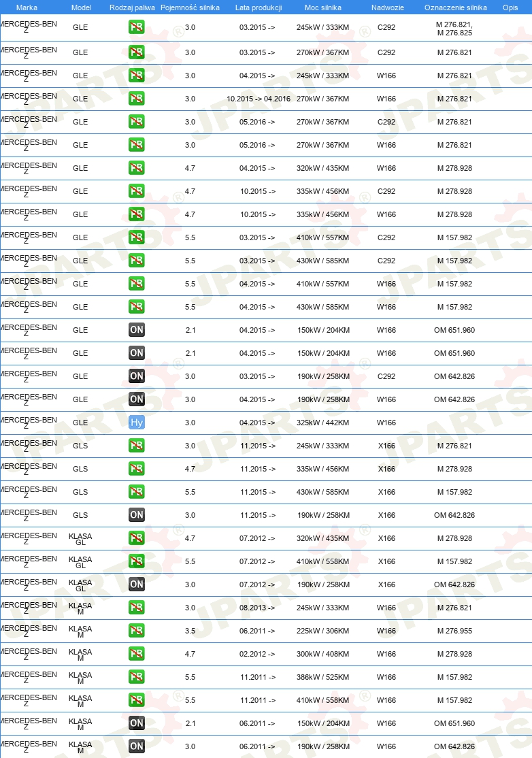This screenshot has width=532, height=758.
Task: Click the petrol icon in the GLE C292 410kW / 557KM row
Action: [137, 237]
